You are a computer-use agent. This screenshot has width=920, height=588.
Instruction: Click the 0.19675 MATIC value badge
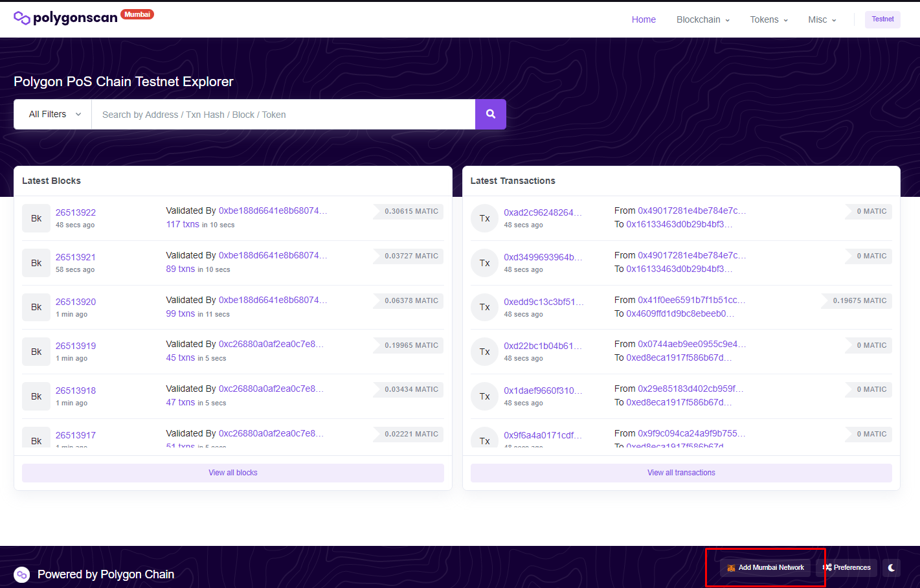857,301
